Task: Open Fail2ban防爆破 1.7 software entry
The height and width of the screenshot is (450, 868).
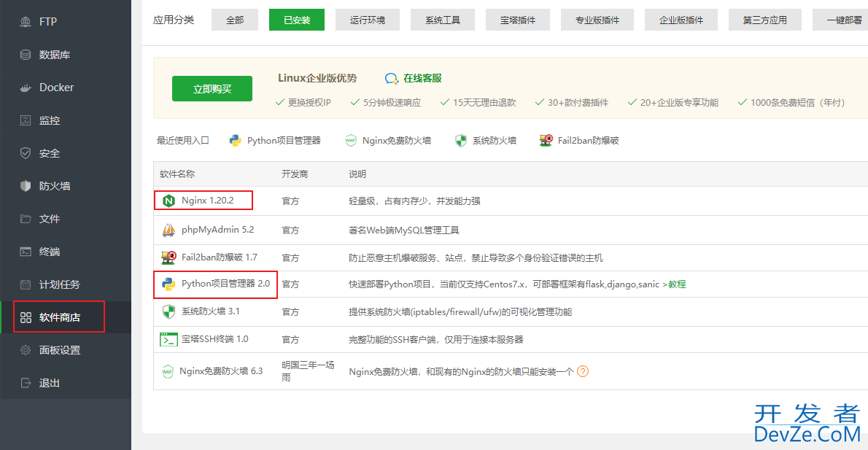Action: (x=220, y=257)
